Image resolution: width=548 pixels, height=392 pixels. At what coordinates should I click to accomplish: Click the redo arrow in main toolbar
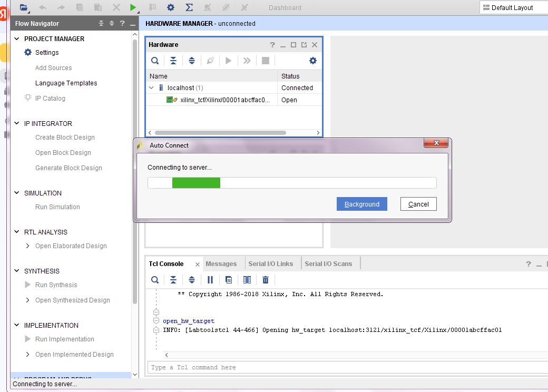click(x=61, y=7)
